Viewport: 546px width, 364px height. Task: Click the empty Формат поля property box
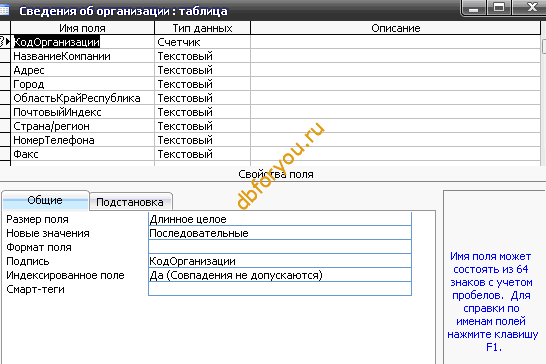coord(280,247)
